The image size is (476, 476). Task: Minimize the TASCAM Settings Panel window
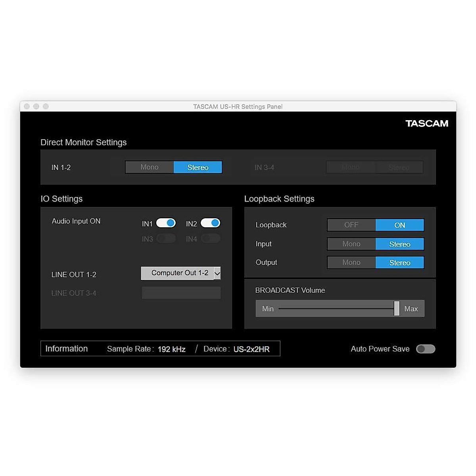tap(36, 106)
